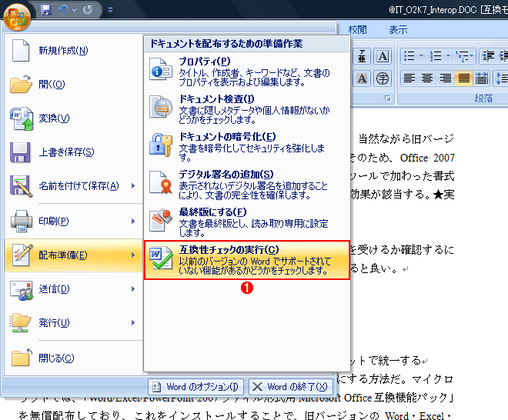
Task: Choose デジタル署名の追加(S) option
Action: [247, 185]
